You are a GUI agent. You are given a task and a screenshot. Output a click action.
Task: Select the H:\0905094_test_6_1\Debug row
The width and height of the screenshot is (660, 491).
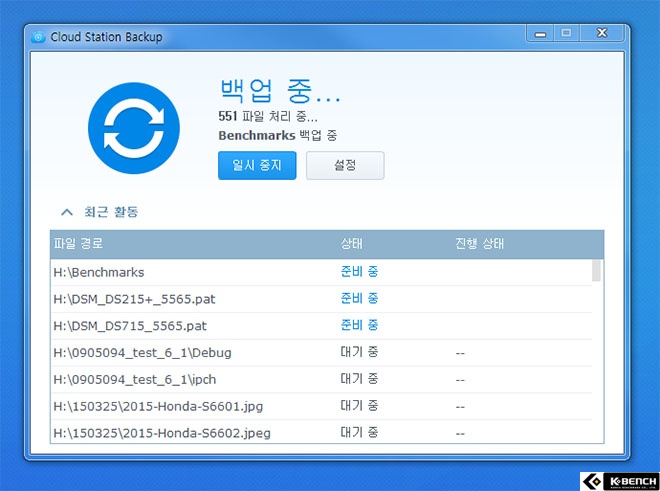point(321,353)
